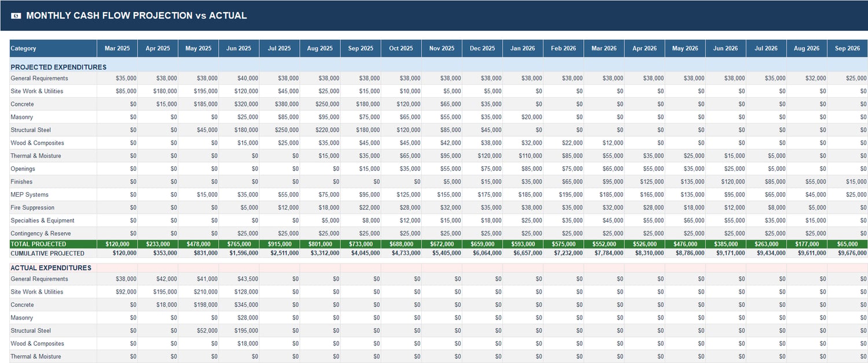Click the Mar 2025 column header
This screenshot has width=868, height=363.
tap(117, 49)
